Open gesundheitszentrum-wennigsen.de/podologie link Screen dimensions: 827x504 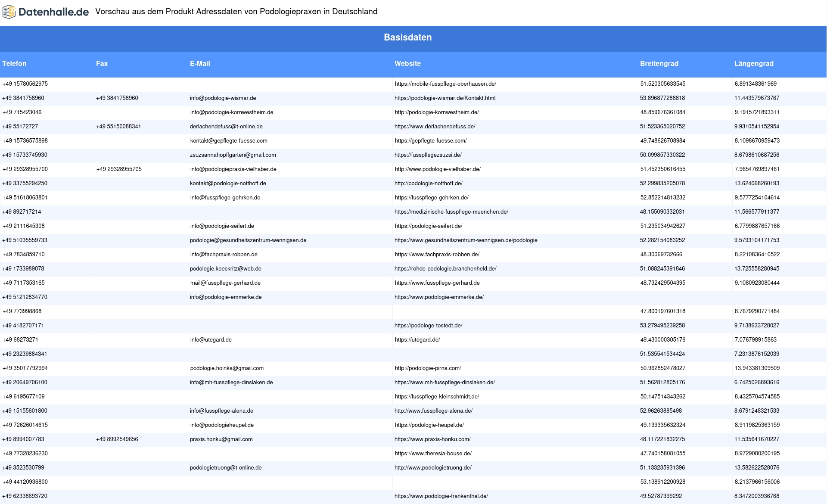coord(466,240)
